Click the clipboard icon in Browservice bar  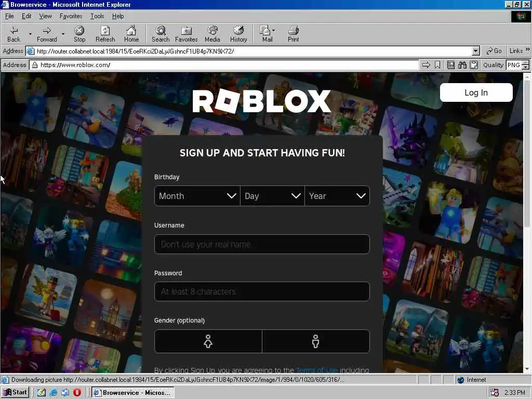tap(474, 65)
